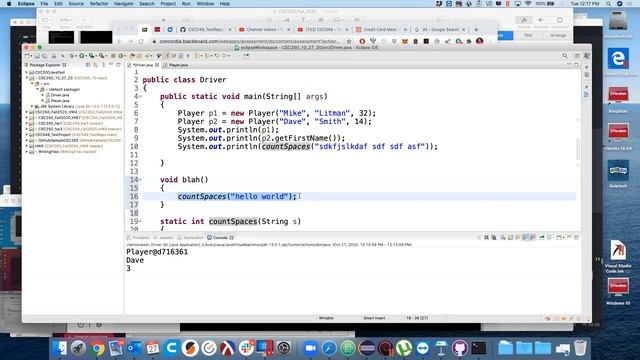Screen dimensions: 640x360
Task: Fold main method at line 4
Action: pyautogui.click(x=141, y=97)
